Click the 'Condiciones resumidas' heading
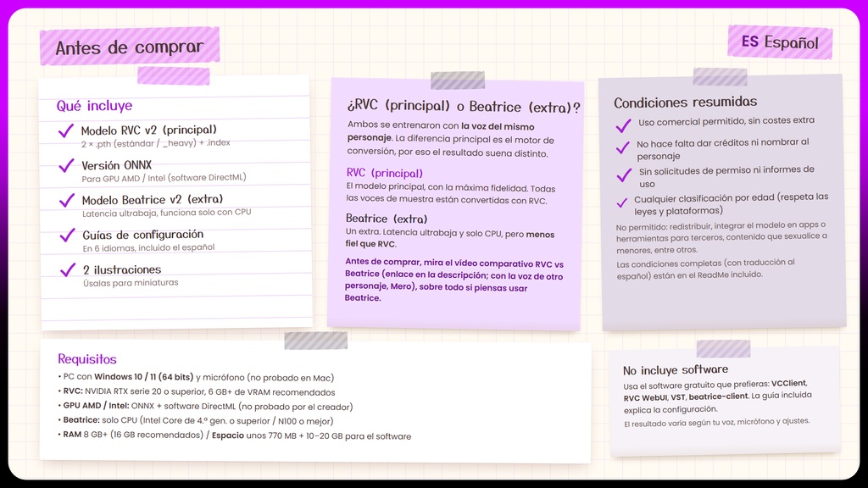 coord(685,102)
